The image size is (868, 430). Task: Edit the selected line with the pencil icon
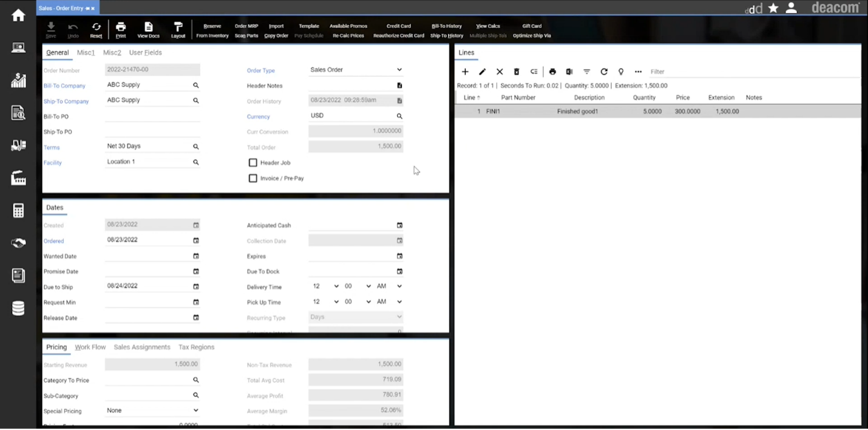pos(482,72)
